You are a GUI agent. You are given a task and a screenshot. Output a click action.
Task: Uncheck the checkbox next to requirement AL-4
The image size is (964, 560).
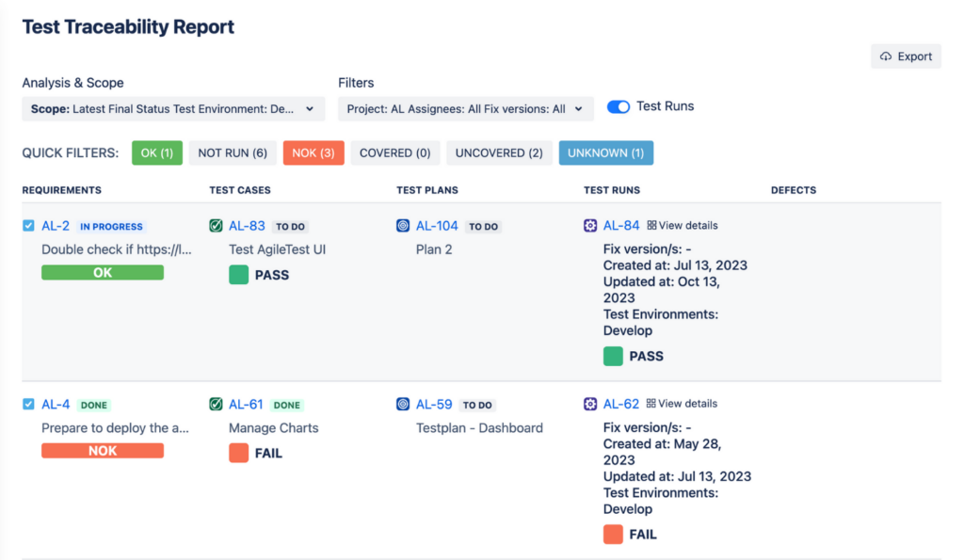27,404
